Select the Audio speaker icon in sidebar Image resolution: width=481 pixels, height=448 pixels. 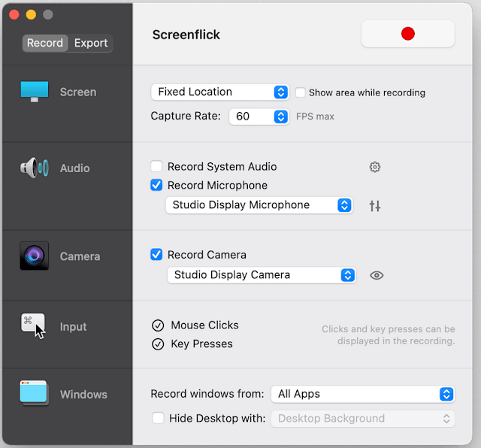[x=35, y=168]
